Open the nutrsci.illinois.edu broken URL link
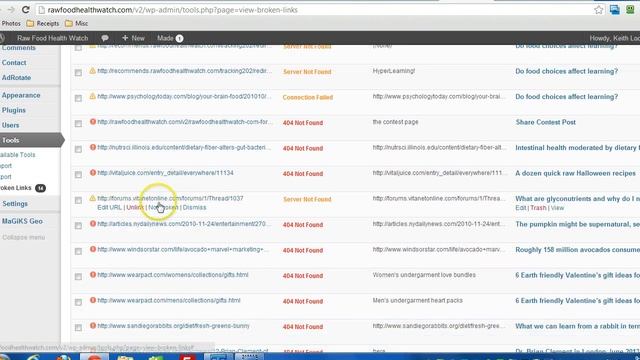The width and height of the screenshot is (640, 360). [184, 147]
